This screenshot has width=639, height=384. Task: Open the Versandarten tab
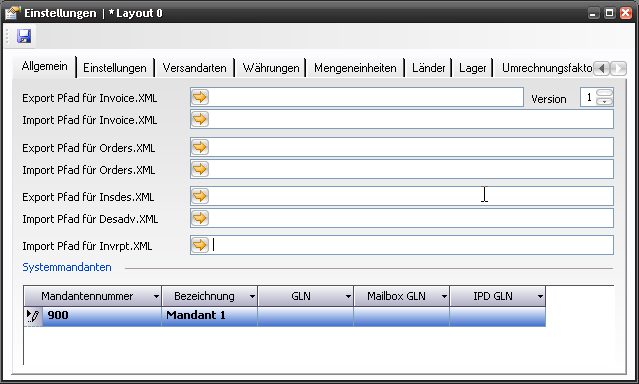(194, 68)
